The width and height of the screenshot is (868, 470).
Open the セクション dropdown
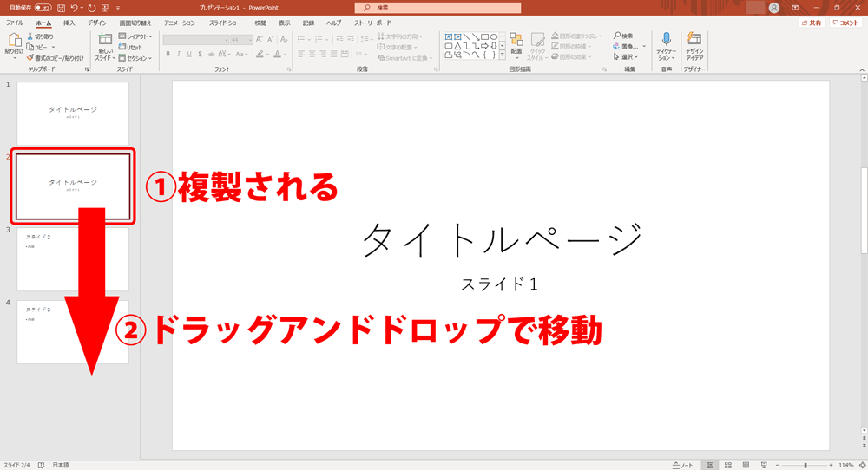pos(135,58)
